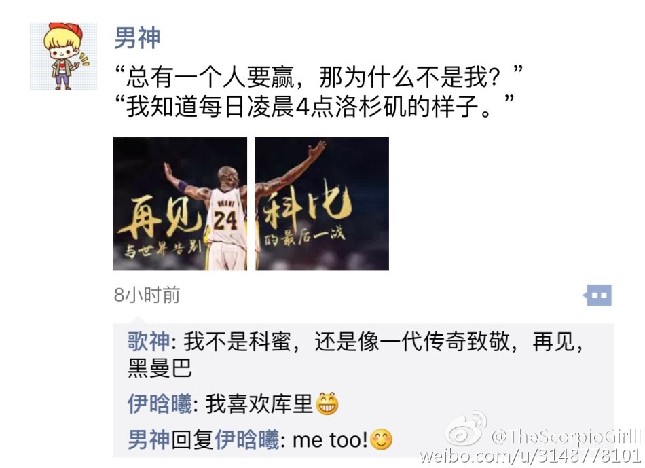Open 伊晗曦 commenter name on second comment
This screenshot has height=468, width=645.
click(x=159, y=404)
